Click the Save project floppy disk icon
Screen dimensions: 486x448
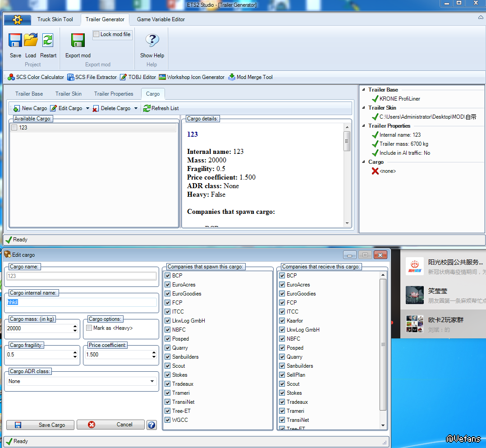pyautogui.click(x=15, y=41)
